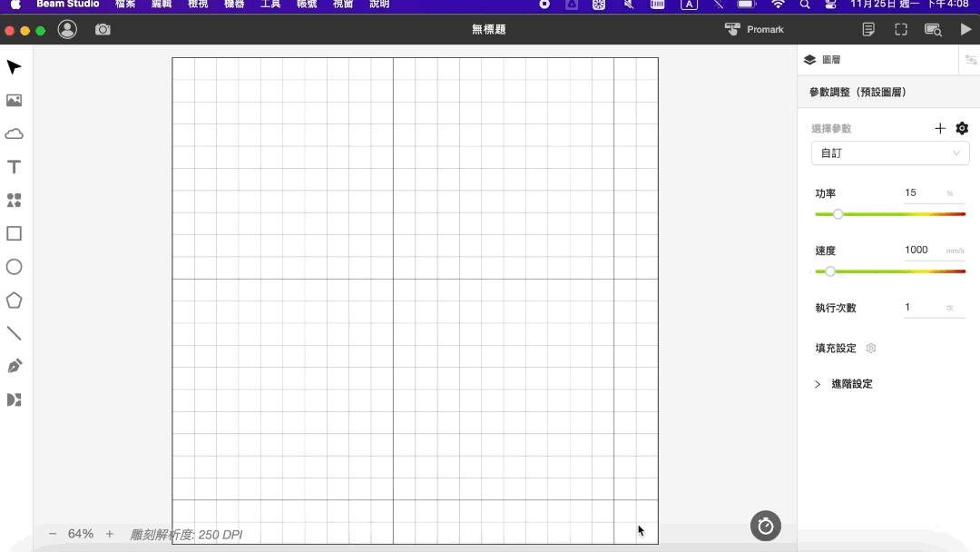980x552 pixels.
Task: Open the Beam Studio app menu
Action: click(67, 4)
